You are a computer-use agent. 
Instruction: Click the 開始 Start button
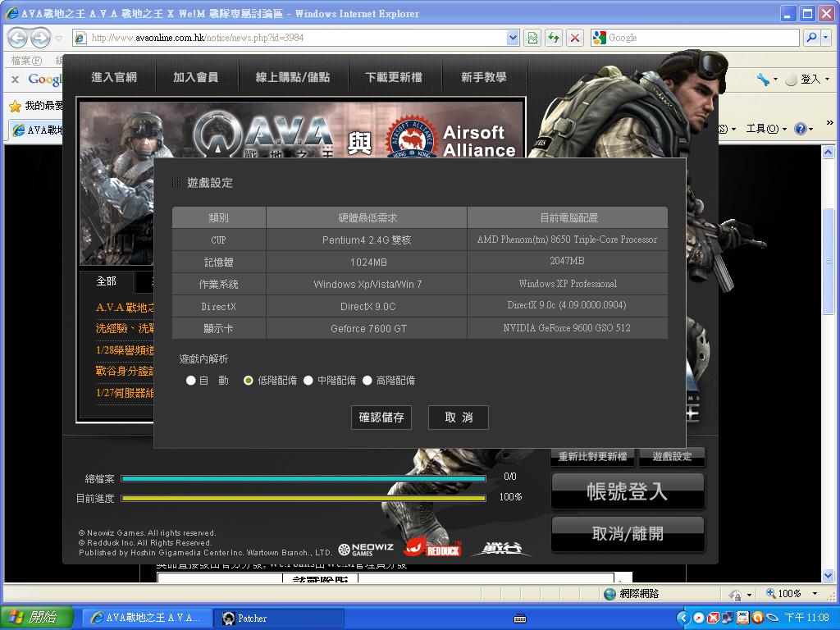(x=36, y=618)
